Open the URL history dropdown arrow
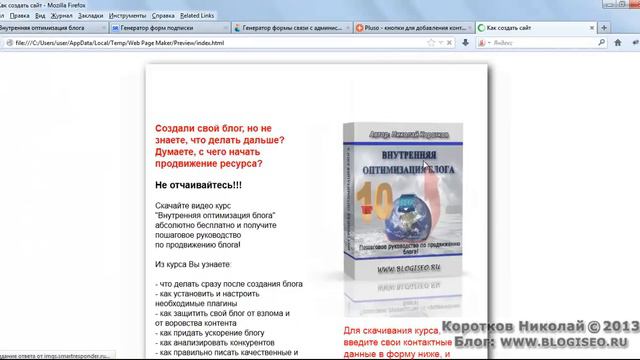 coord(441,43)
